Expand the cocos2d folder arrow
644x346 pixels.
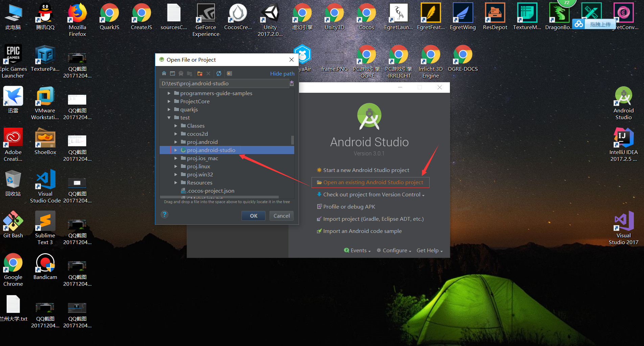point(176,134)
